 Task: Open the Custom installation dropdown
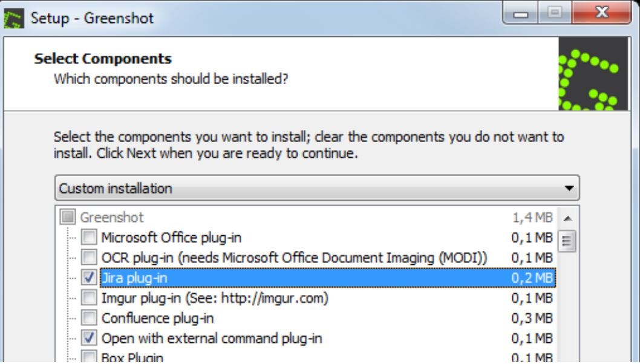tap(317, 188)
